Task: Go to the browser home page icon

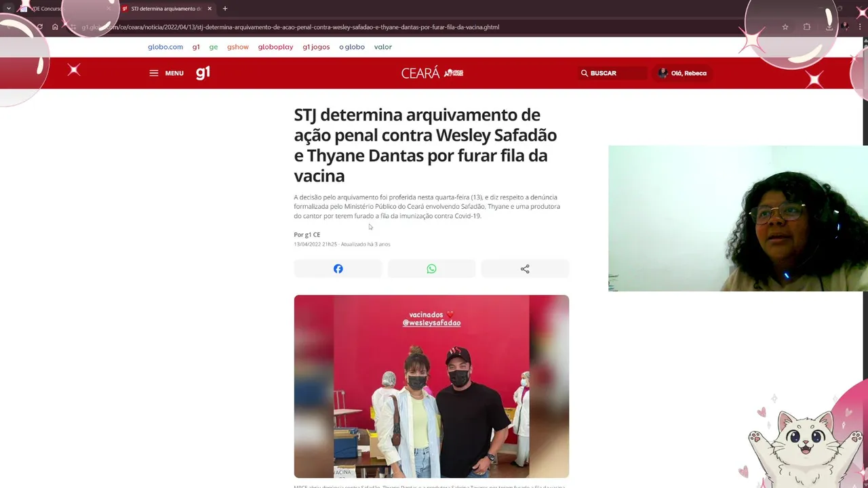Action: click(55, 27)
